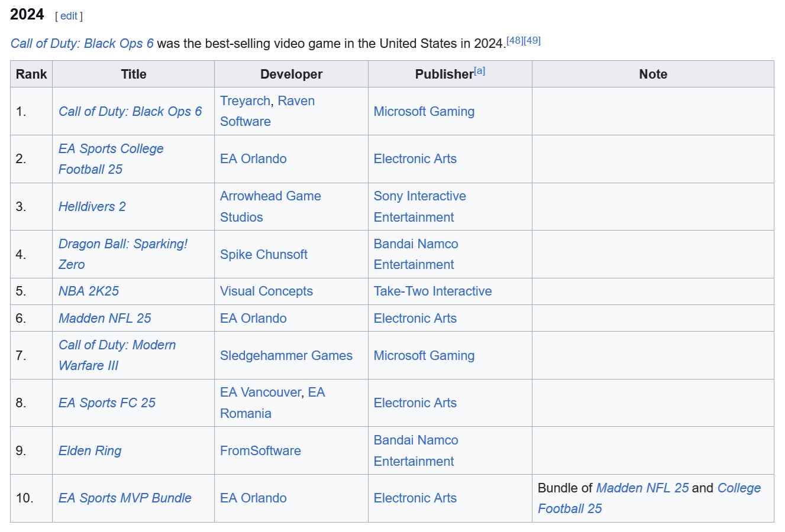Click rank number 7. in the table
The image size is (785, 532).
(x=21, y=355)
